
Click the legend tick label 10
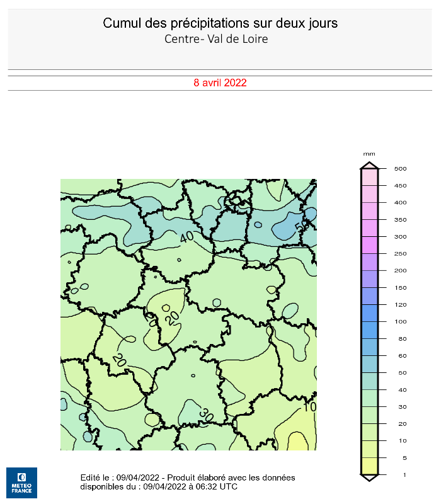pos(403,440)
